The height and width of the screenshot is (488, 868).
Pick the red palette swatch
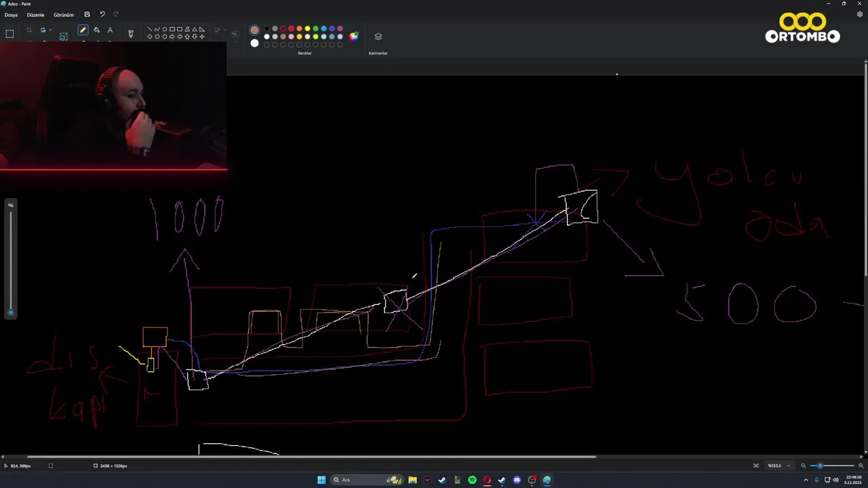pyautogui.click(x=291, y=28)
